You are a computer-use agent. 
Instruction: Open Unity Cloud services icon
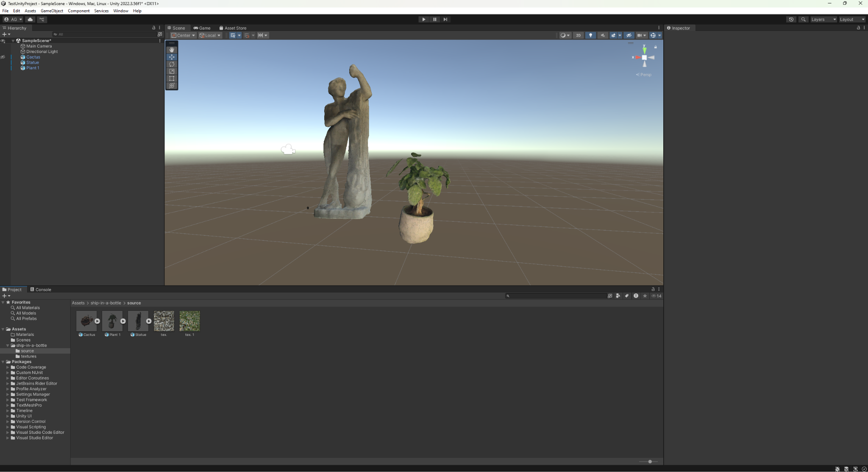(x=30, y=19)
